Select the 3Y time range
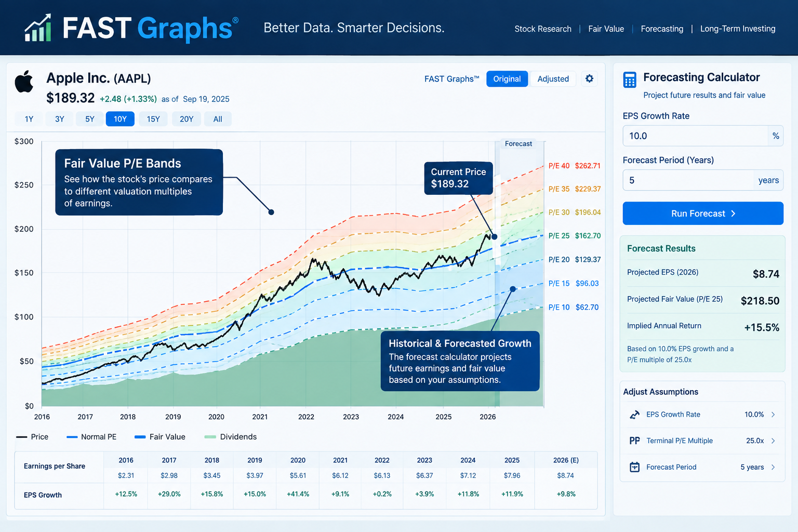This screenshot has width=798, height=532. 60,119
